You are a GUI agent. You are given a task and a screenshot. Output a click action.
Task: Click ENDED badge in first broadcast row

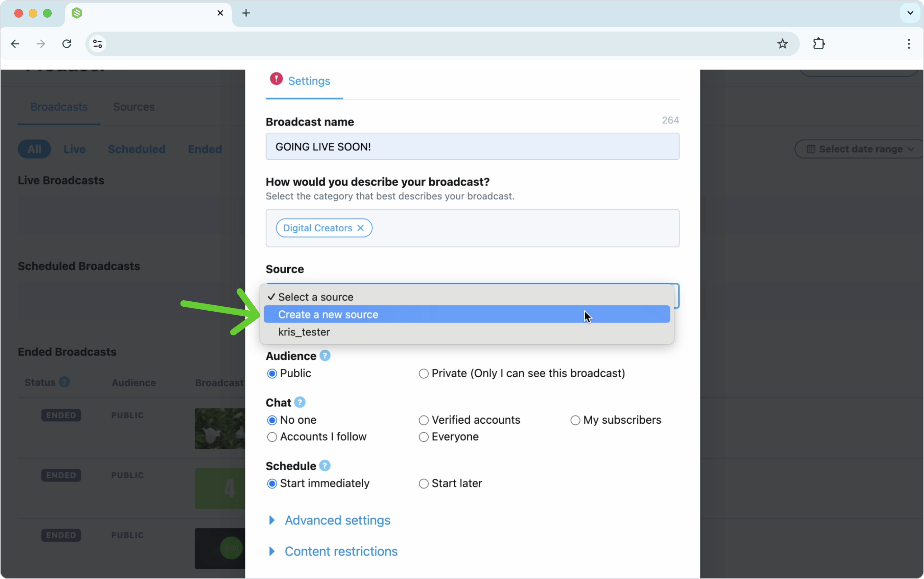[x=61, y=415]
